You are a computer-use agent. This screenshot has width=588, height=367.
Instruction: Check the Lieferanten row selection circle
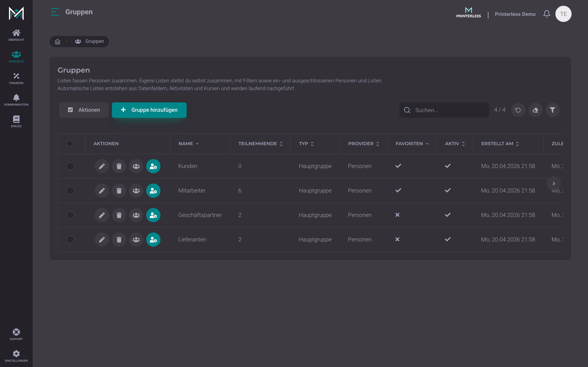pyautogui.click(x=70, y=240)
